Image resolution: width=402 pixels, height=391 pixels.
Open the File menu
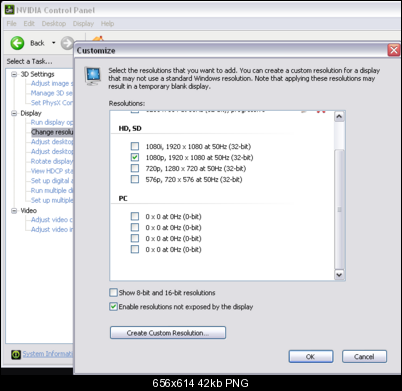(x=11, y=24)
